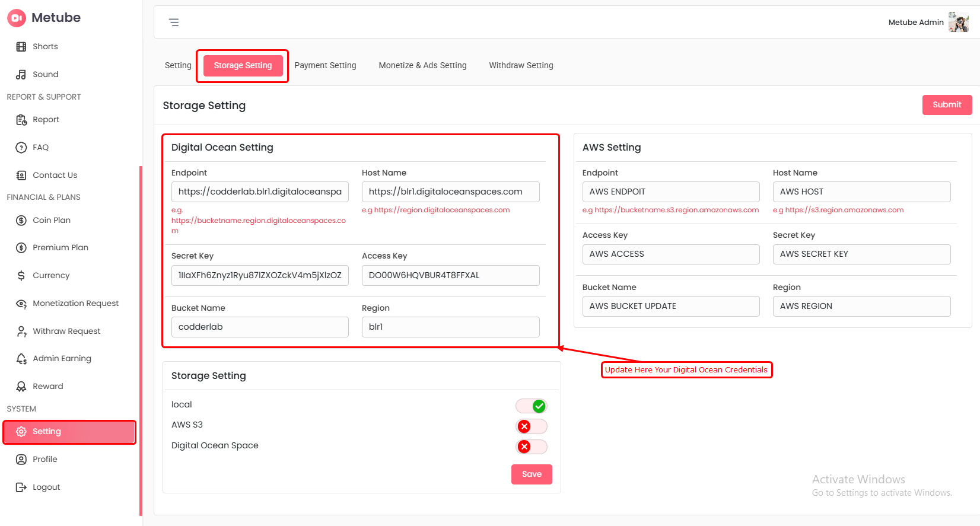Click the Digital Ocean Bucket Name field
Screen dimensions: 980x526
click(x=260, y=327)
